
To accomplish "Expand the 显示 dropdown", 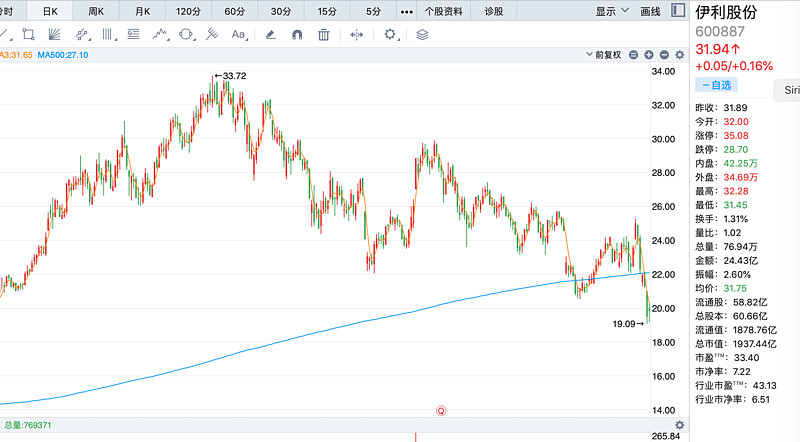I will [x=612, y=12].
